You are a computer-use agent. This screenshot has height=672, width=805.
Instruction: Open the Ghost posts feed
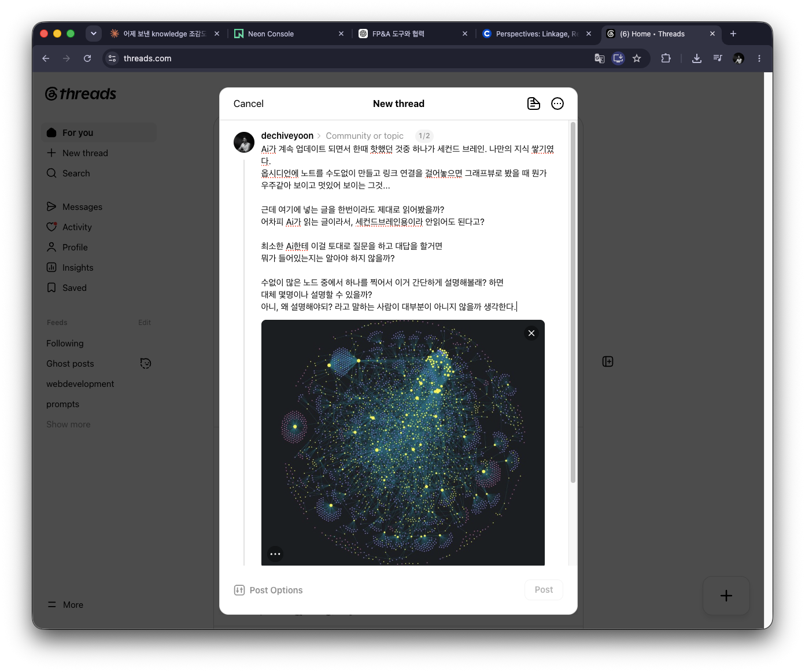70,363
